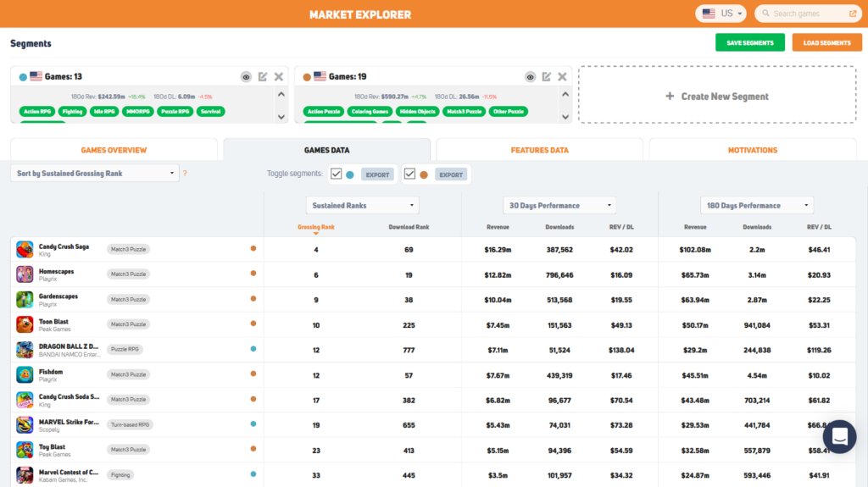Click the plus icon for new segment
868x487 pixels.
[x=670, y=97]
